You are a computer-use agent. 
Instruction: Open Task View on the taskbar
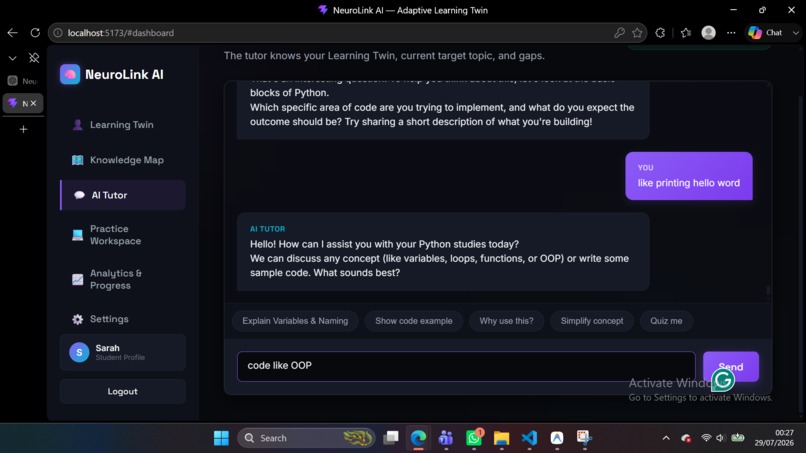tap(391, 438)
